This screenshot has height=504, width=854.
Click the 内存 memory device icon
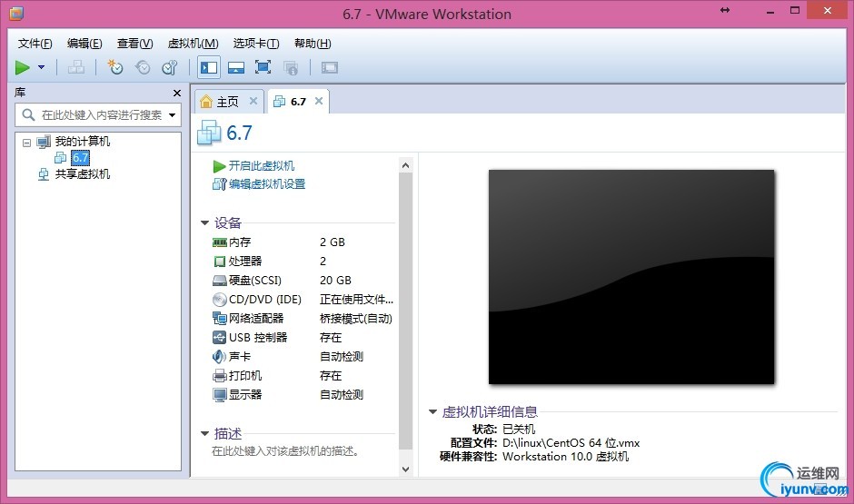(220, 242)
